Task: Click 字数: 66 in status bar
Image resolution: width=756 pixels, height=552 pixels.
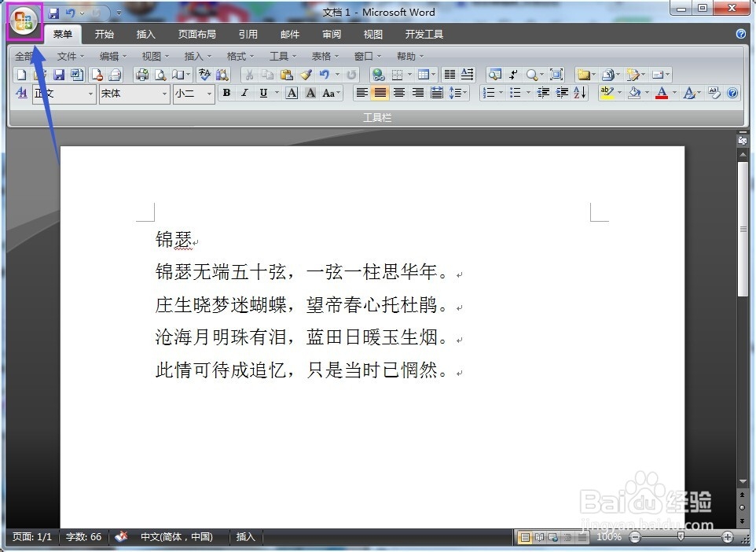Action: 83,537
